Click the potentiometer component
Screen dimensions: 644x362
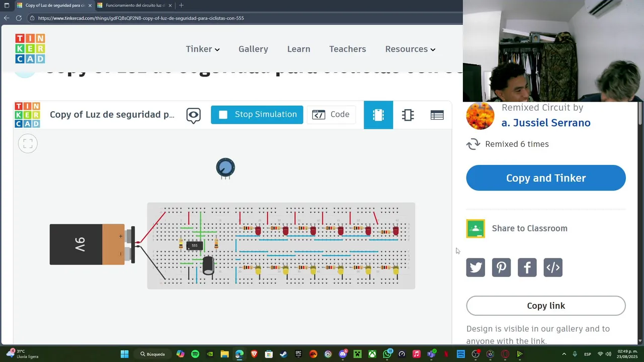(225, 168)
